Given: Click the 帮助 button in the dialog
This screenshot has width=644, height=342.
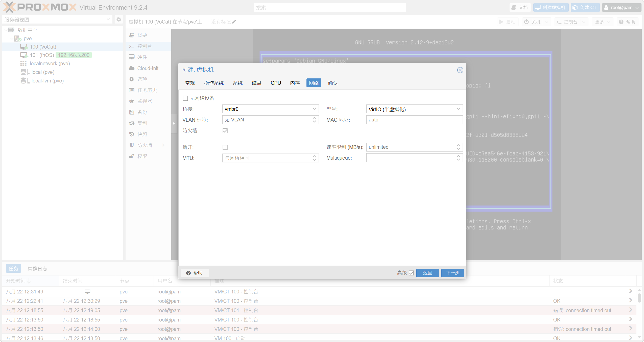Looking at the screenshot, I should coord(195,273).
